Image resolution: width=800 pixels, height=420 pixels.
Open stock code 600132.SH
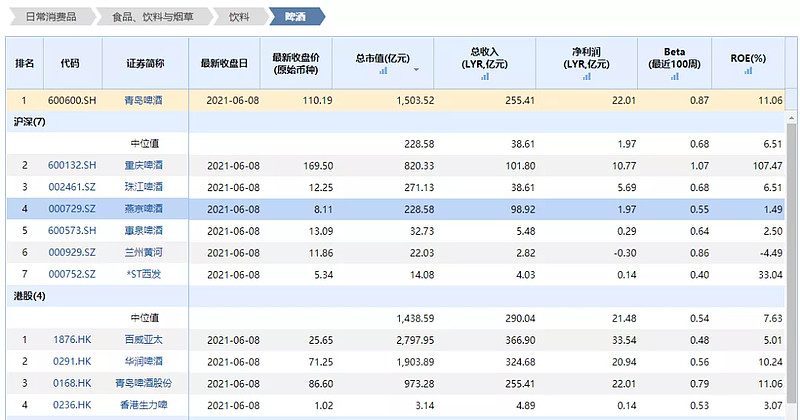72,165
